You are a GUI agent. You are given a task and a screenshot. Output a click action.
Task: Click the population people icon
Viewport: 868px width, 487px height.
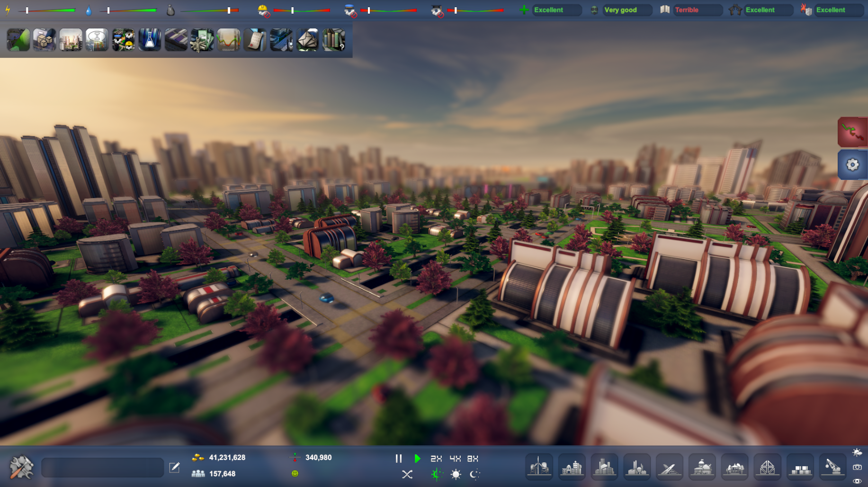coord(198,474)
